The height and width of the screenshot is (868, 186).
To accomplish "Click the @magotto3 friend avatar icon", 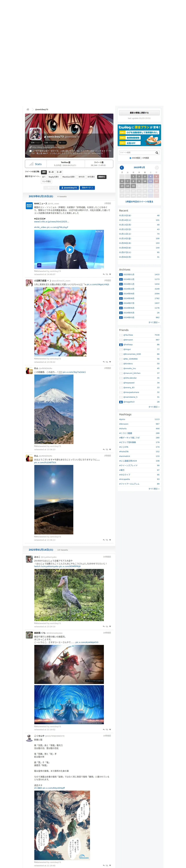I will coord(121,402).
